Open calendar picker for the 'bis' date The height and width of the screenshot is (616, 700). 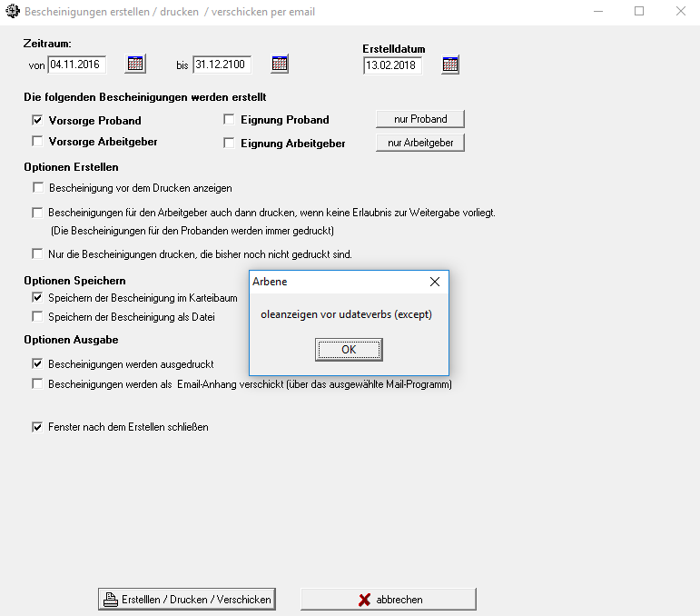[280, 64]
